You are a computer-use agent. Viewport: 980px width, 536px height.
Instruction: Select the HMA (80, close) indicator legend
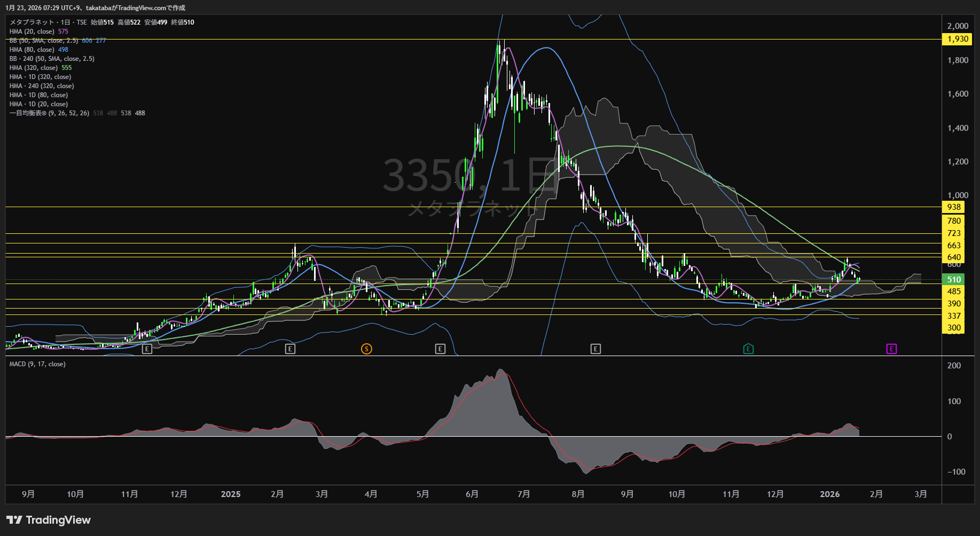pos(32,50)
